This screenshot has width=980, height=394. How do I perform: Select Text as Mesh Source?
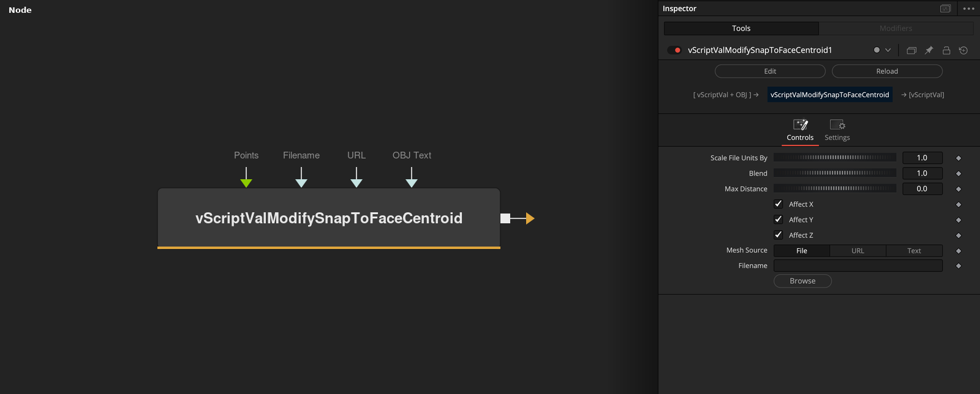point(914,250)
